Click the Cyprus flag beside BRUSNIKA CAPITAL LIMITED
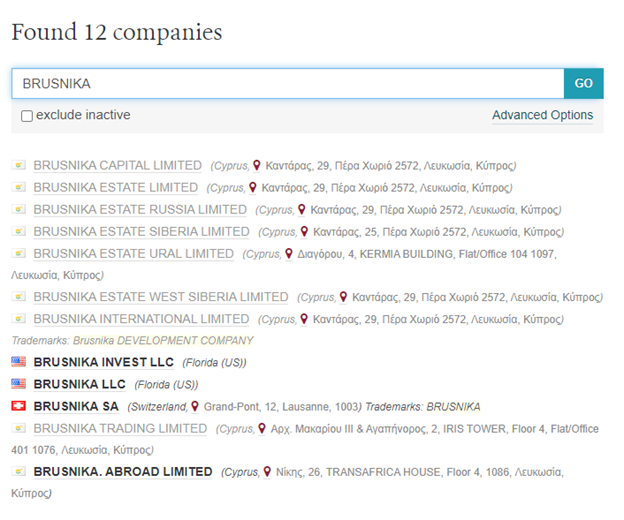The width and height of the screenshot is (624, 520). point(18,166)
